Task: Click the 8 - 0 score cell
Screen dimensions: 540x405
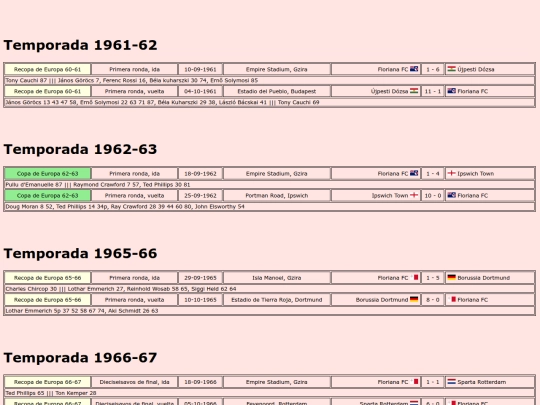Action: coord(433,300)
